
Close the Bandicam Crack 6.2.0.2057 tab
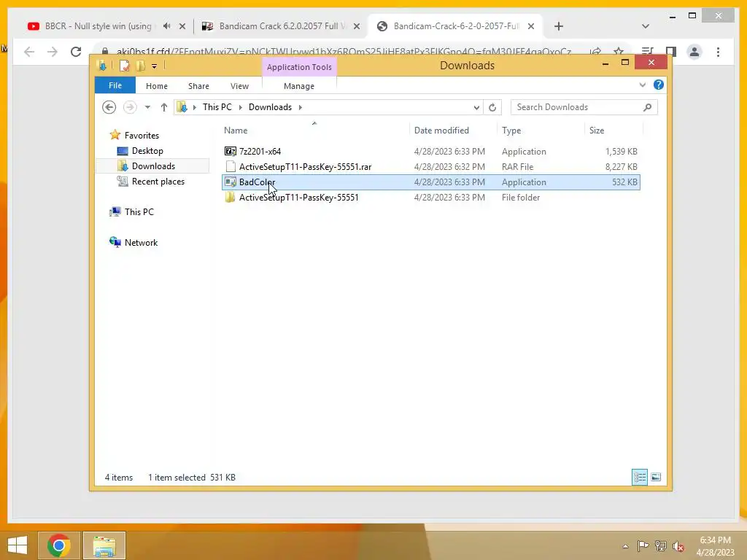[356, 26]
